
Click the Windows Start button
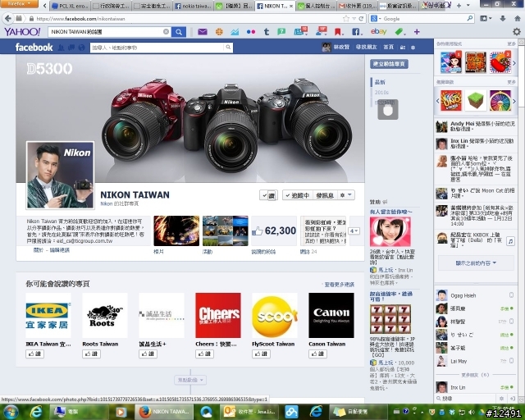tap(11, 412)
